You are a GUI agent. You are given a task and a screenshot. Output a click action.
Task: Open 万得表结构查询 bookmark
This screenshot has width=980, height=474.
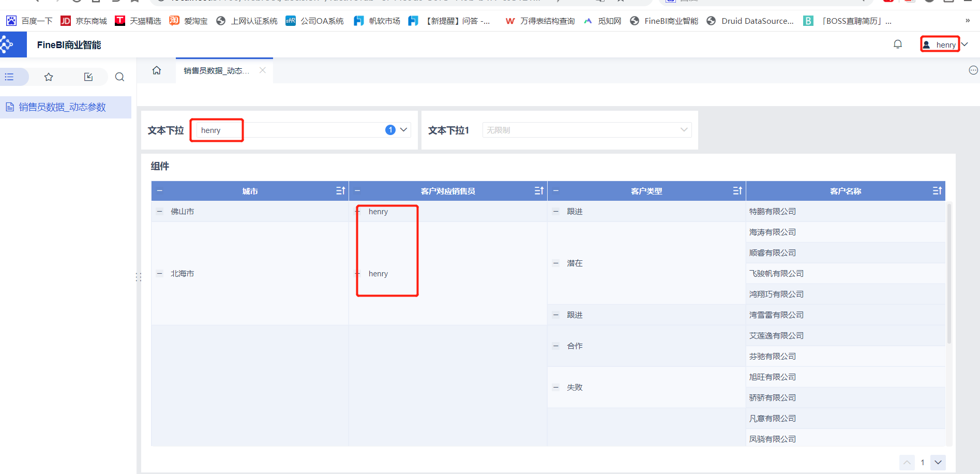click(x=540, y=21)
